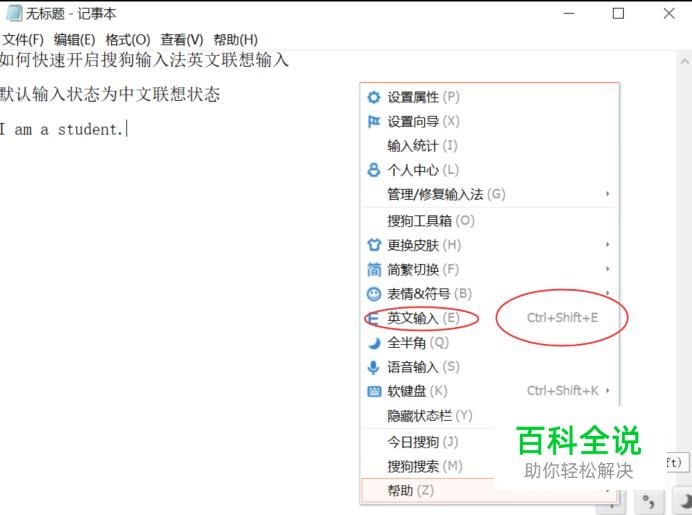Click the line 'I am a student.'
Viewport: 692px width, 515px height.
click(x=61, y=130)
